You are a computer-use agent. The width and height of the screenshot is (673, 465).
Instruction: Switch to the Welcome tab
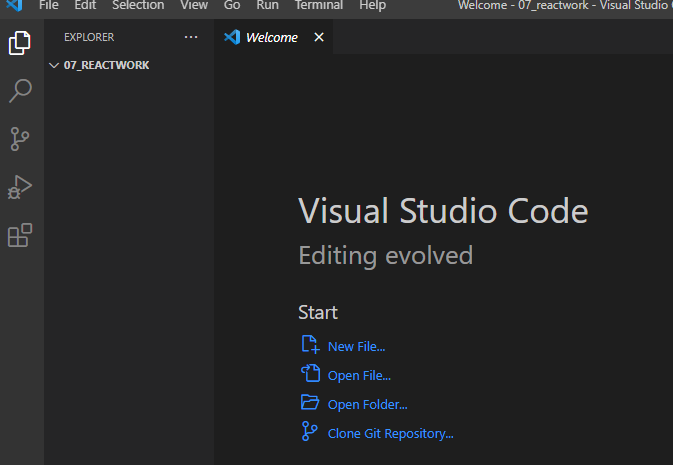272,37
